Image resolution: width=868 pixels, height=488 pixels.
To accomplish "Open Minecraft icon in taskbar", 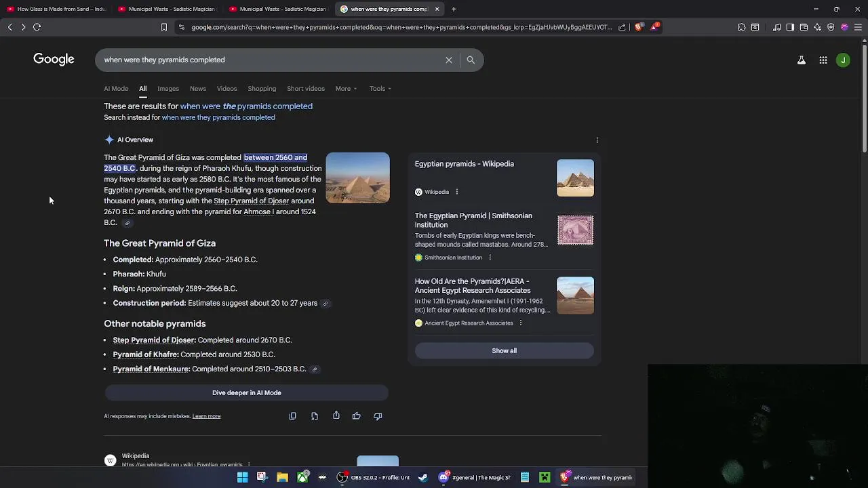I will 545,477.
